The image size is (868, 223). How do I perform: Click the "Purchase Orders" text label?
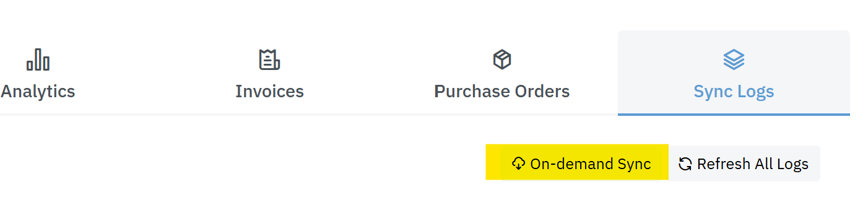click(x=502, y=92)
